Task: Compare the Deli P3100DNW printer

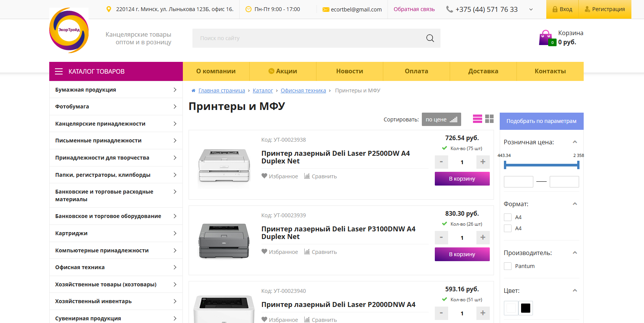Action: tap(320, 252)
